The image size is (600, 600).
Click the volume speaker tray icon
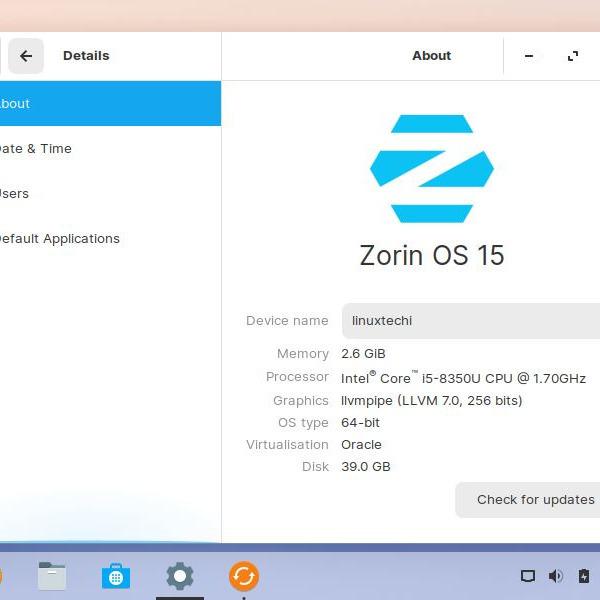click(x=556, y=576)
